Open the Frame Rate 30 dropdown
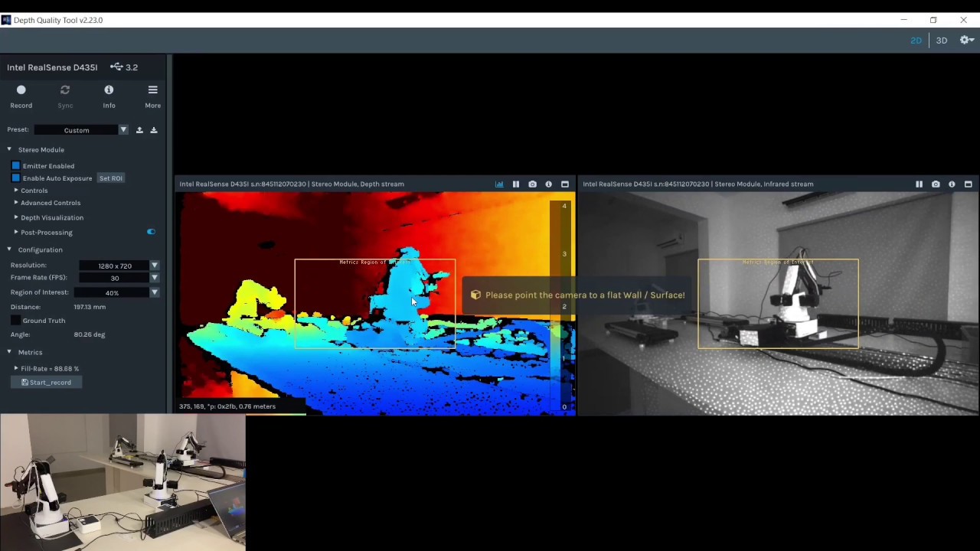Image resolution: width=980 pixels, height=551 pixels. [119, 278]
